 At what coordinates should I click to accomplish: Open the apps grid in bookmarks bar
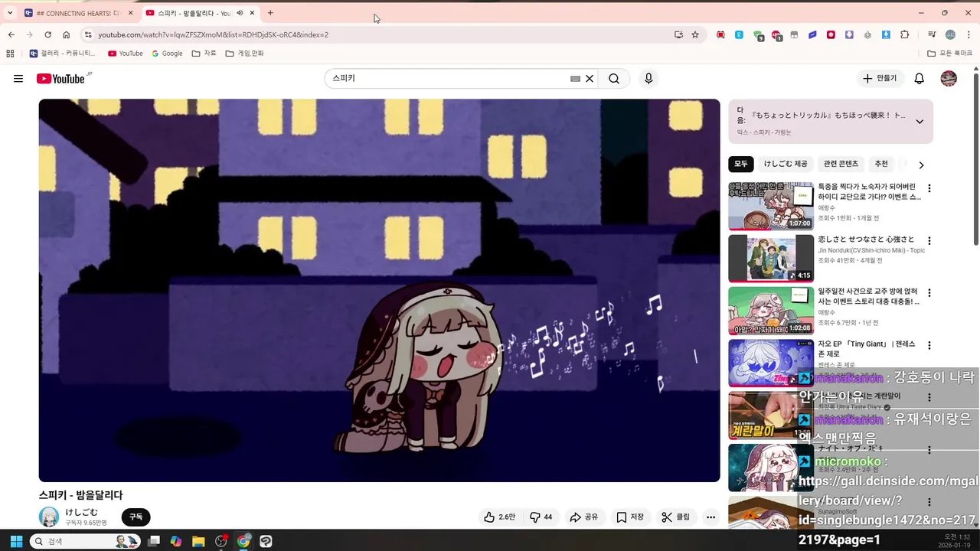(10, 54)
